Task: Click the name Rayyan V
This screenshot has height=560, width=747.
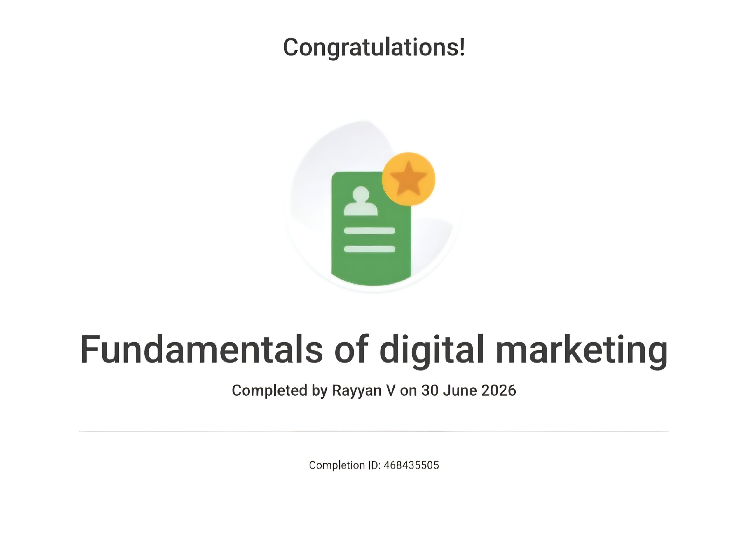Action: [364, 391]
